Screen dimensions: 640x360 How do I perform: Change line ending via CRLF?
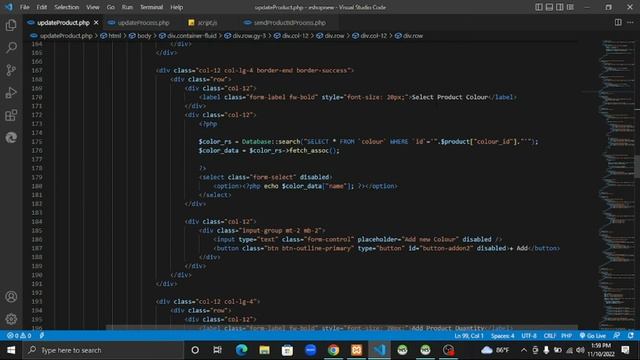coord(549,336)
